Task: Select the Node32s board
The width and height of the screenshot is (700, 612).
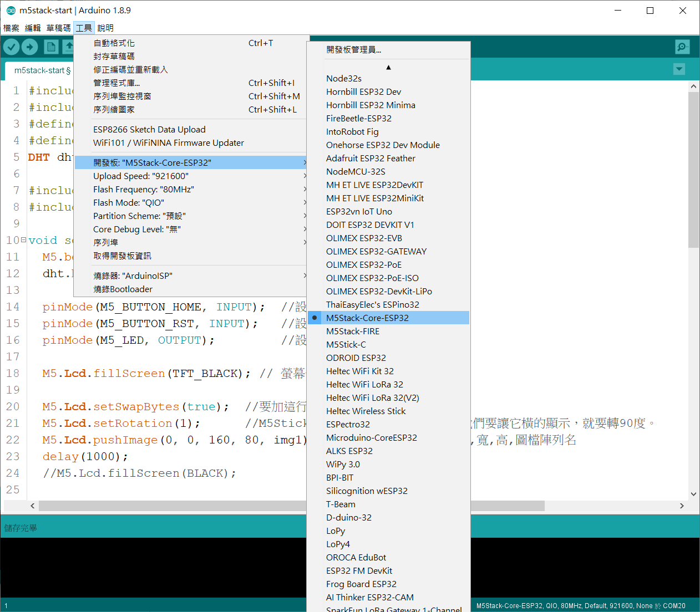Action: [388, 78]
